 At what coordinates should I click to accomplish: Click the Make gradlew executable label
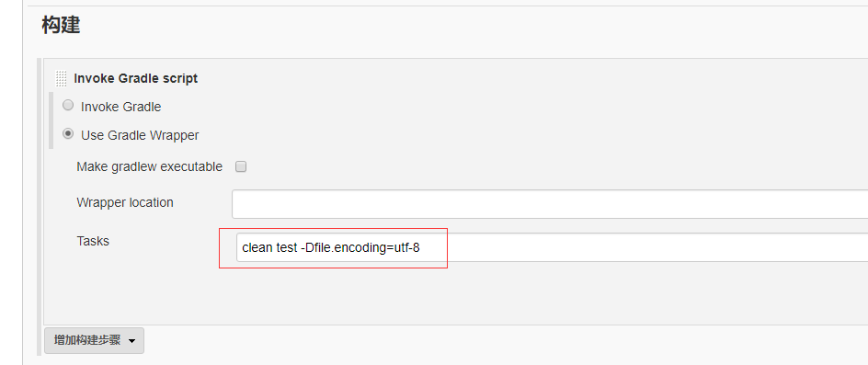pos(150,166)
